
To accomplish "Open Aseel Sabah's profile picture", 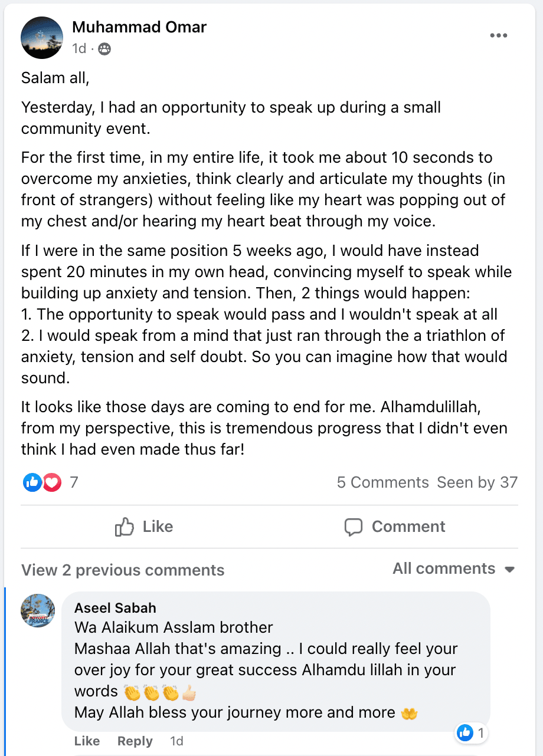I will point(38,610).
